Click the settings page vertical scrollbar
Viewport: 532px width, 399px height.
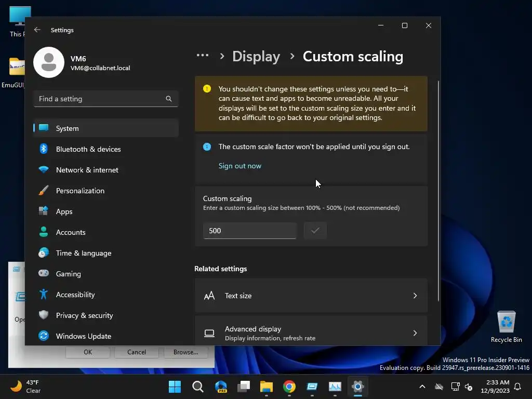pos(438,191)
